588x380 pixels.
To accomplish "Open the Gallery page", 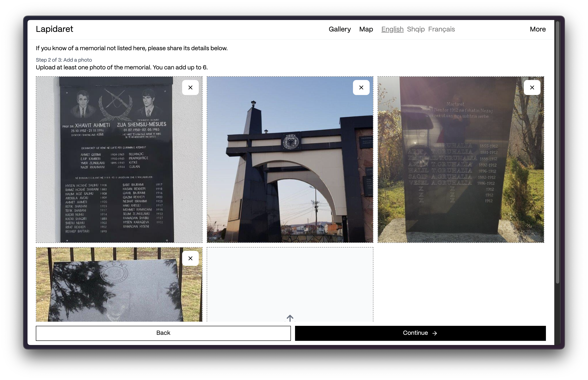I will (339, 29).
